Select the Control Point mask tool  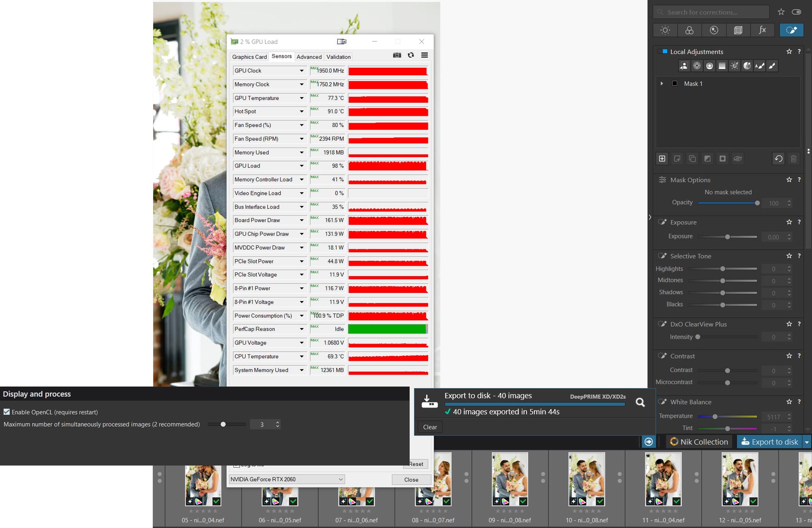pyautogui.click(x=697, y=66)
